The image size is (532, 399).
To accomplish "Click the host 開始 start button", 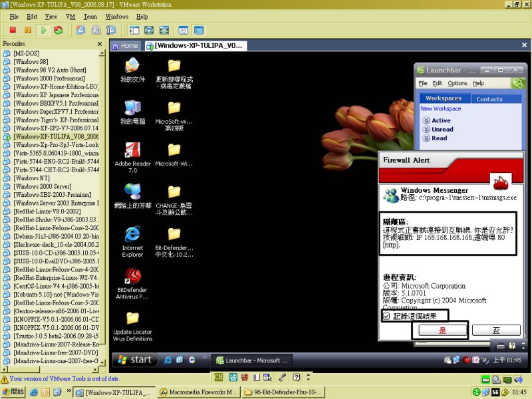I will [13, 392].
